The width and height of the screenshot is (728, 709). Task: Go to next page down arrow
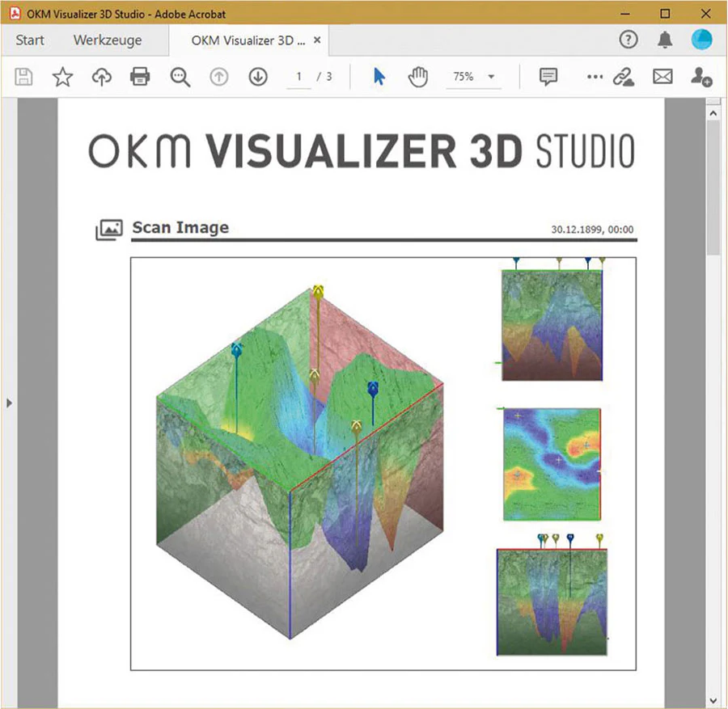[x=258, y=77]
